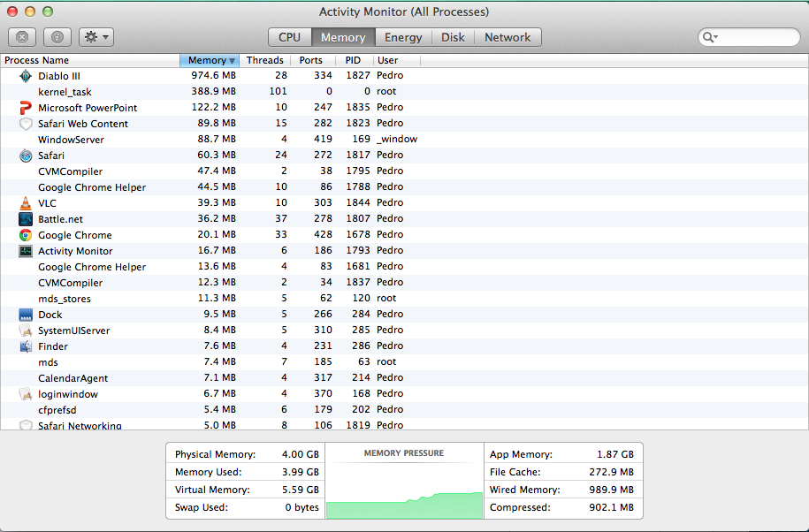The height and width of the screenshot is (532, 809).
Task: Click the Inspect Process info button
Action: [57, 37]
